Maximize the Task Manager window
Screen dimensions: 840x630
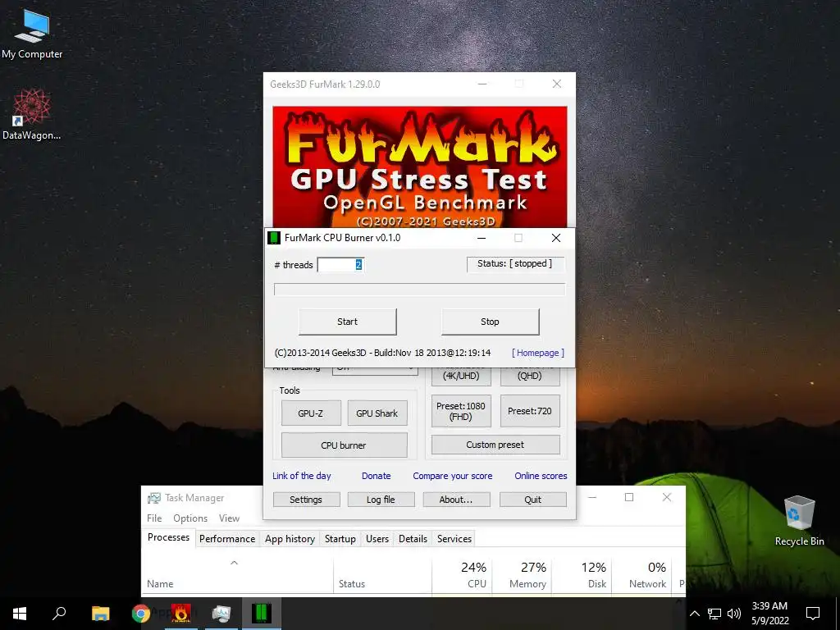tap(629, 498)
